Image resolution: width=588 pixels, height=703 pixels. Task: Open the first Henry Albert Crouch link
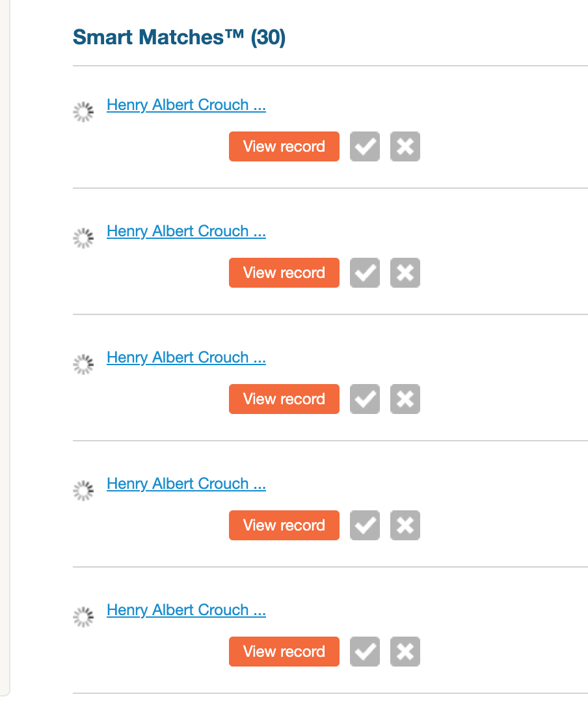click(186, 105)
